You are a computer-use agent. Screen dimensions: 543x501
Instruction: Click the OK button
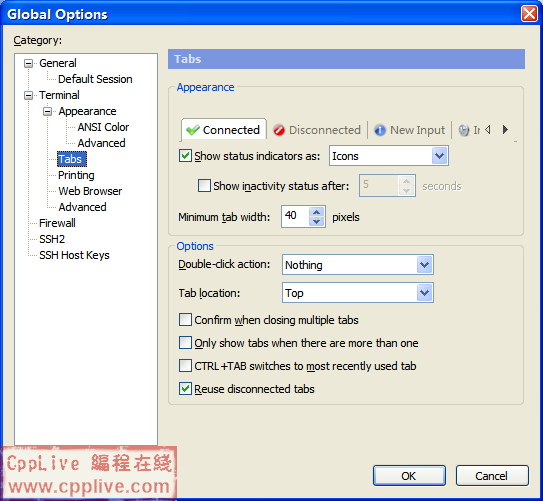pos(409,476)
